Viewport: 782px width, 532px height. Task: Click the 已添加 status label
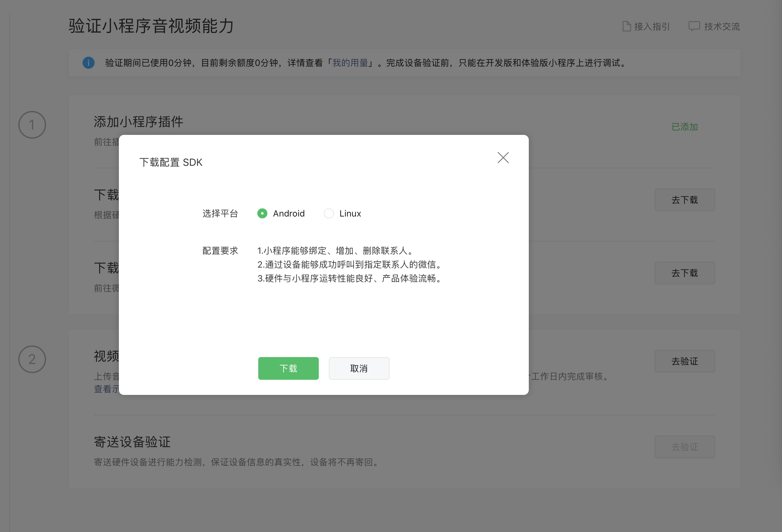685,127
